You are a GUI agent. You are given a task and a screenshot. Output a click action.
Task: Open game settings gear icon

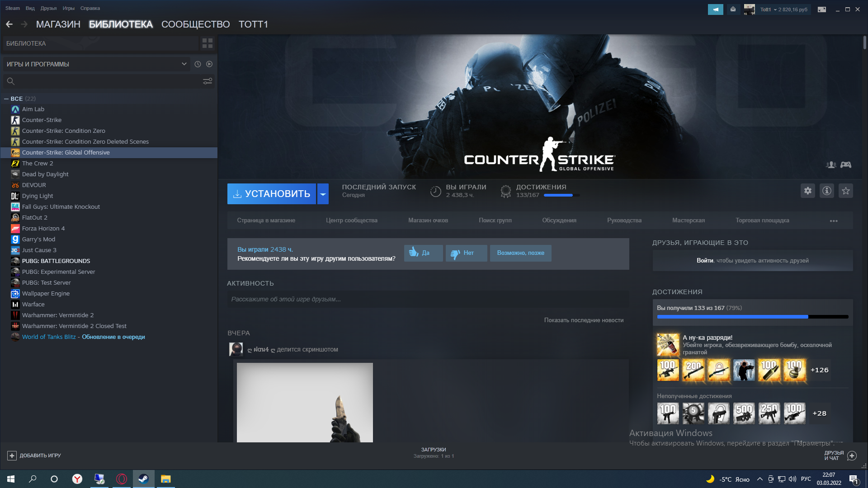click(808, 191)
